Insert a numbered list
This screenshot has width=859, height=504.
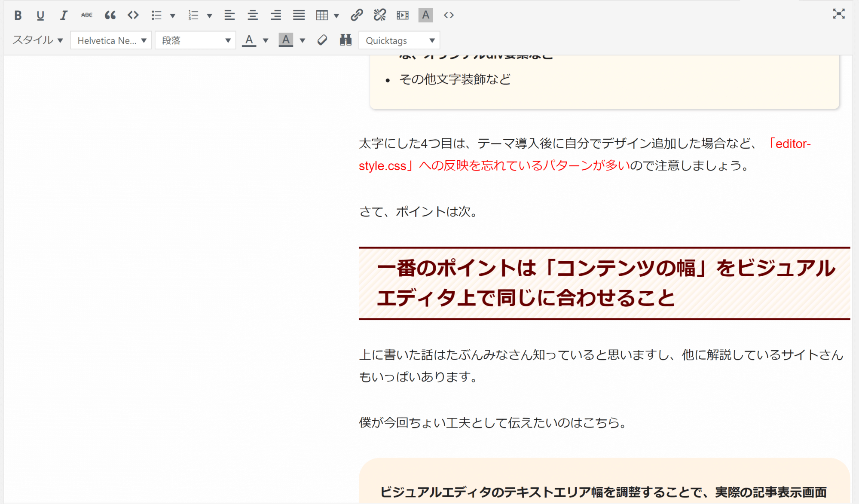point(193,15)
